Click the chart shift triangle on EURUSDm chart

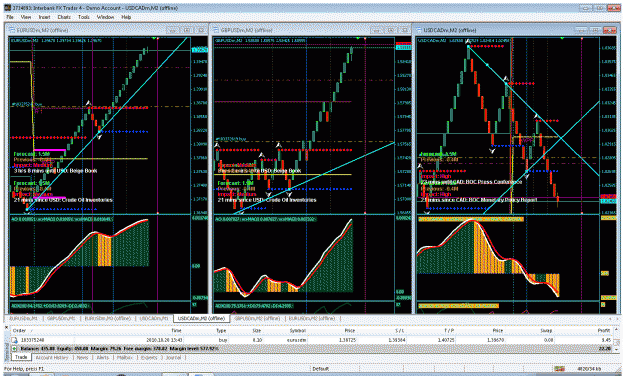tap(154, 38)
